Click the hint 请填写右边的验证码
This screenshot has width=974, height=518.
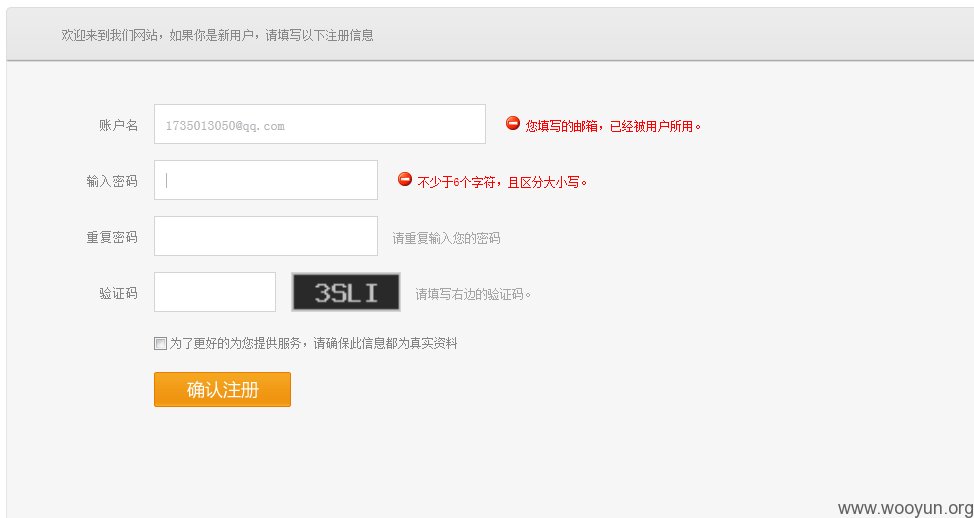[x=473, y=294]
